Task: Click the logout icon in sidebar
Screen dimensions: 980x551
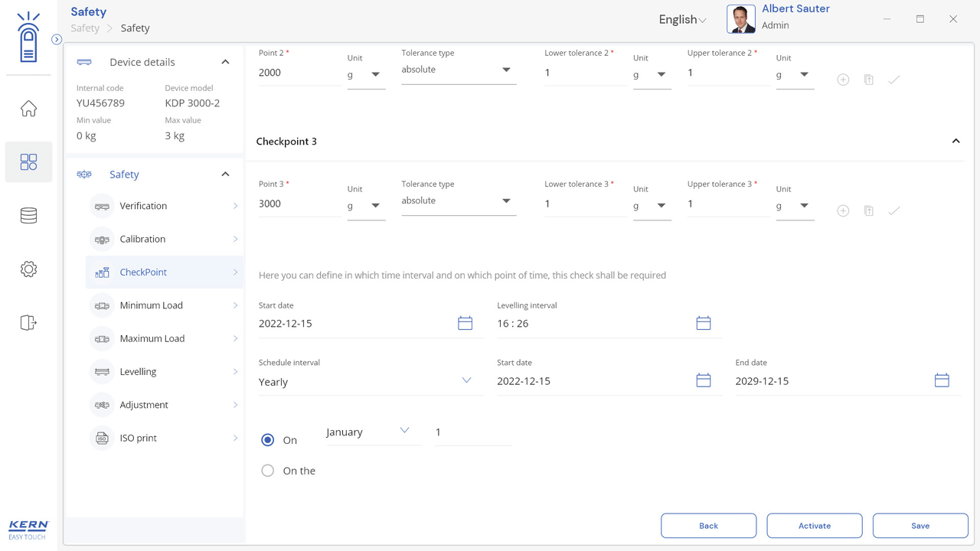Action: 28,323
